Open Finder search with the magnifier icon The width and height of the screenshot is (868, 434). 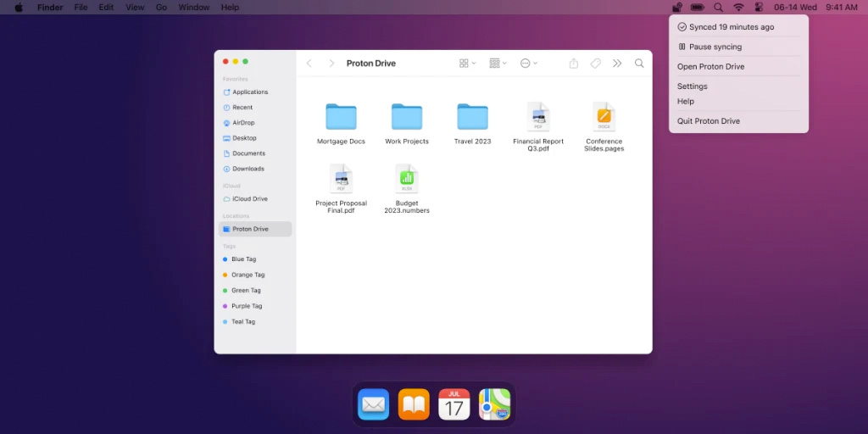tap(639, 64)
